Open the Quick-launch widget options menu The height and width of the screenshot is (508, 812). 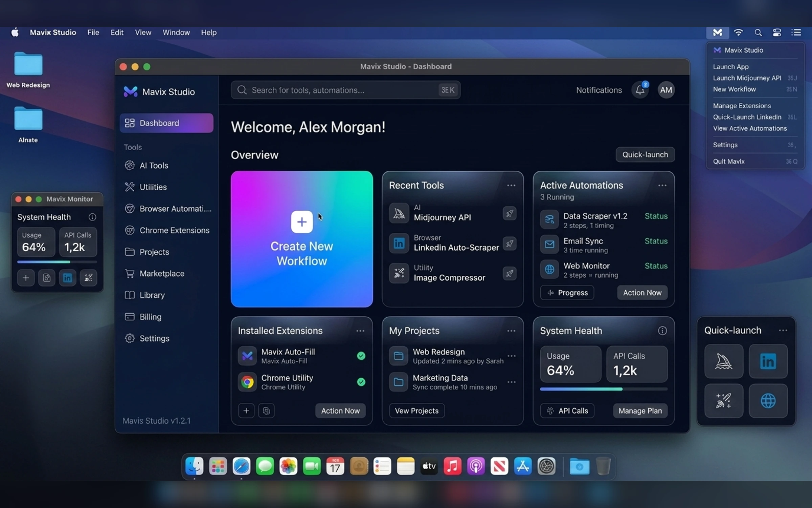pyautogui.click(x=783, y=331)
